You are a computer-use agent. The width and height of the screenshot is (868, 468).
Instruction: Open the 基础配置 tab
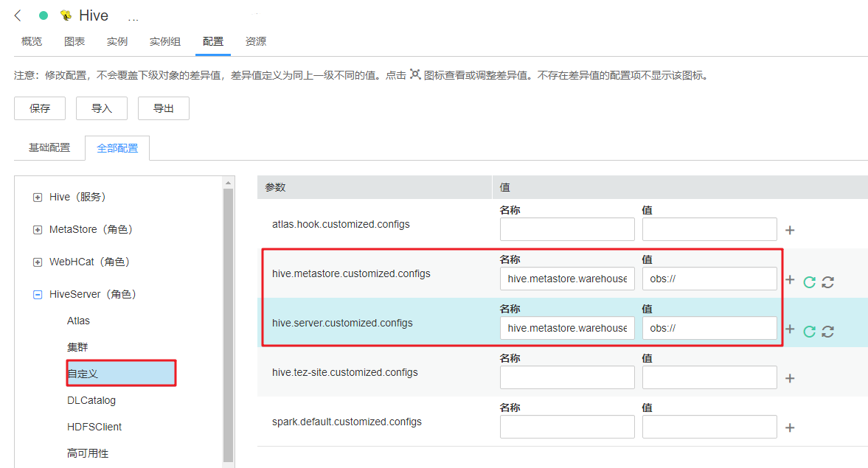click(x=49, y=147)
